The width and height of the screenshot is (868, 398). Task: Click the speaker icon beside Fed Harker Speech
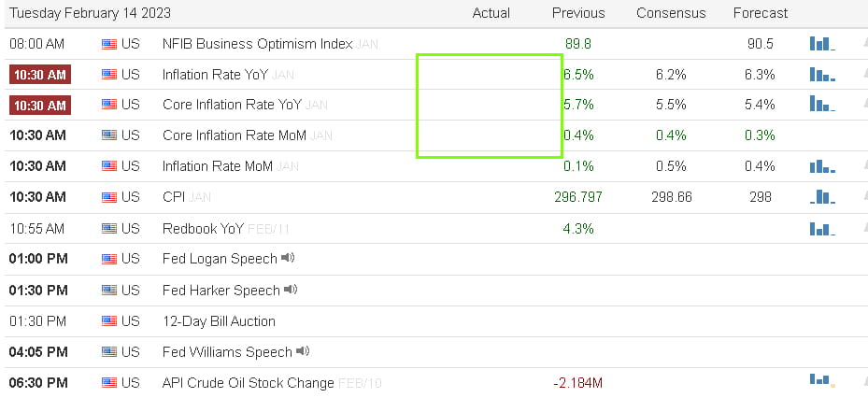[x=291, y=290]
